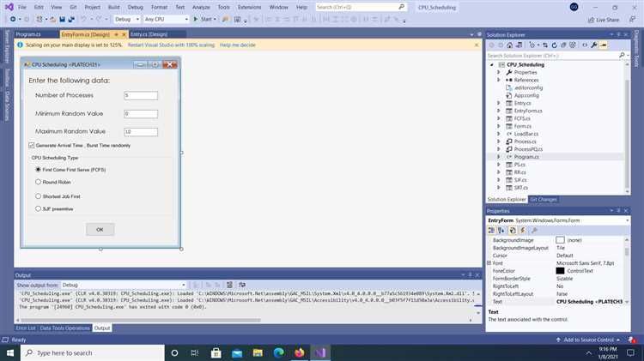644x361 pixels.
Task: Open the Find in Files toolbar icon
Action: 225,19
